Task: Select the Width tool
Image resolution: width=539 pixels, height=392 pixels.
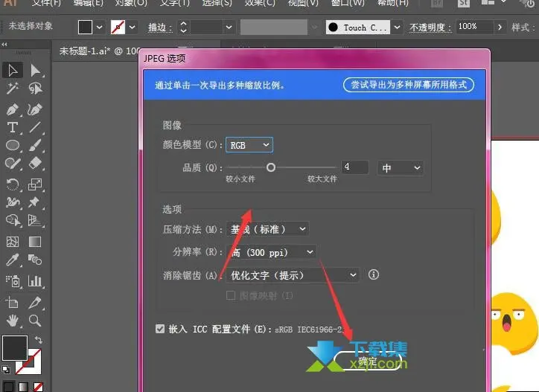Action: 13,202
